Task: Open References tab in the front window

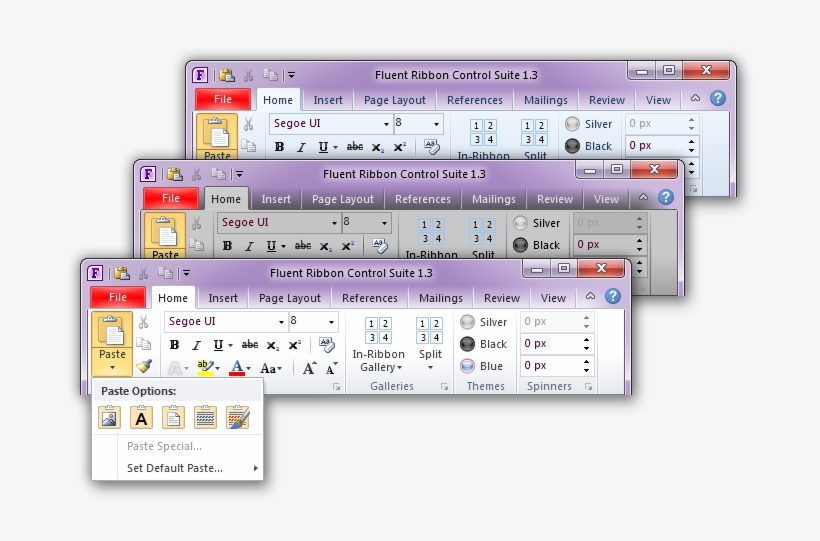Action: pyautogui.click(x=370, y=298)
